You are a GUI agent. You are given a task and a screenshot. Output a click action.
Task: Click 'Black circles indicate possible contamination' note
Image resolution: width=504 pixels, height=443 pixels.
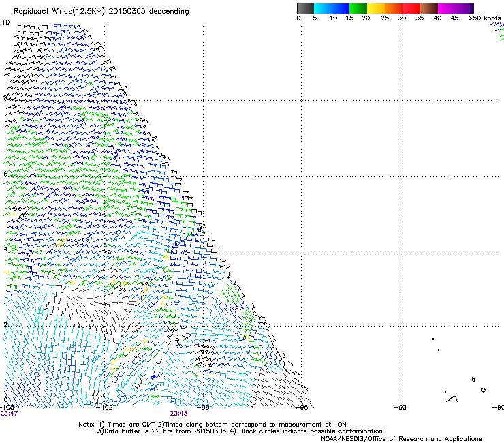coord(311,431)
